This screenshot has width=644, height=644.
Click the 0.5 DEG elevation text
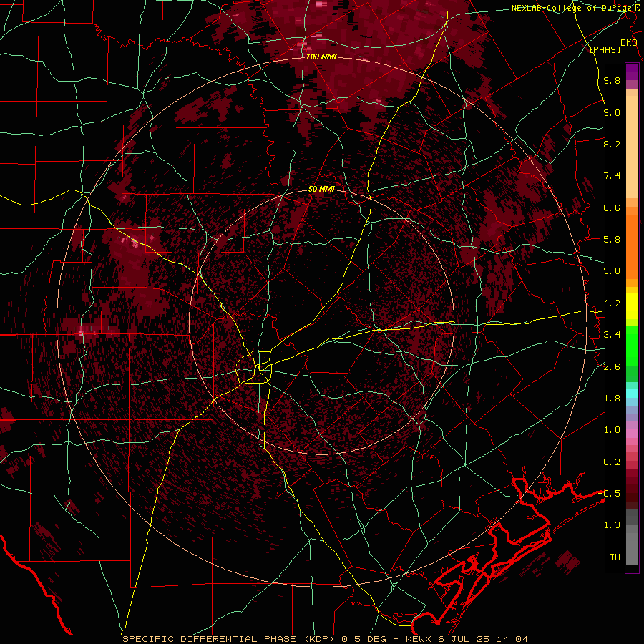coord(363,639)
